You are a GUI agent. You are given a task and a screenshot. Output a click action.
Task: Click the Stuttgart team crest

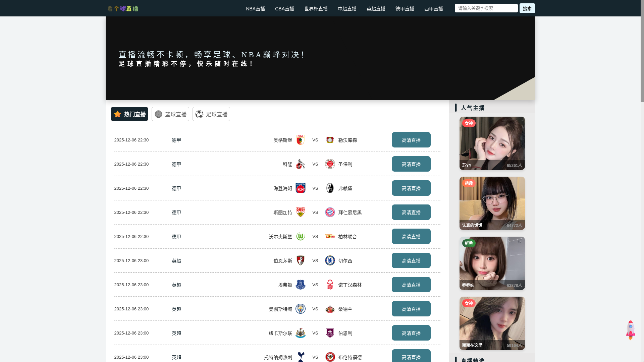click(301, 212)
